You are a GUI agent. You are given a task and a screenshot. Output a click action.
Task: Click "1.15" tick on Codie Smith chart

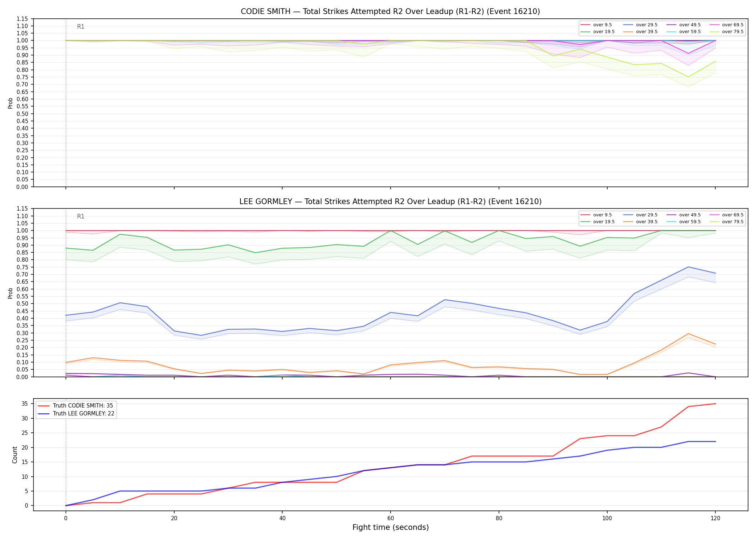23,19
